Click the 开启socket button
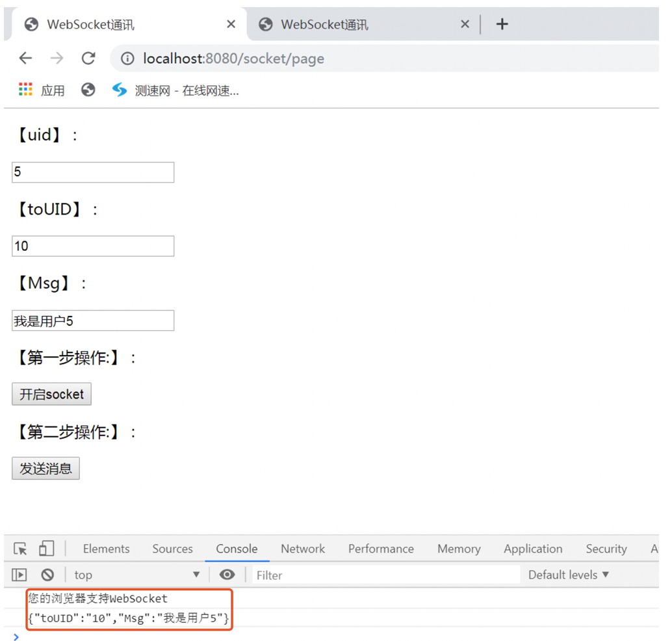The width and height of the screenshot is (672, 641). [x=51, y=394]
